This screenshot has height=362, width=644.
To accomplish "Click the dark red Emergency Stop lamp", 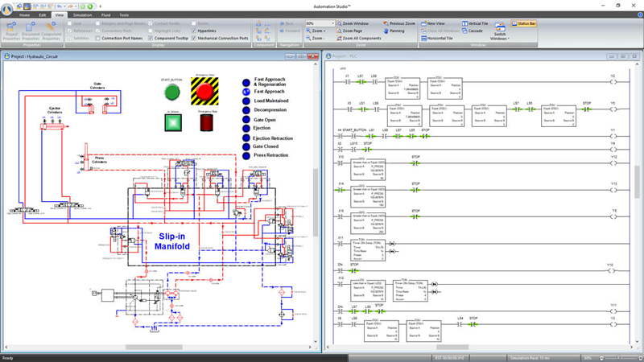I will point(207,123).
